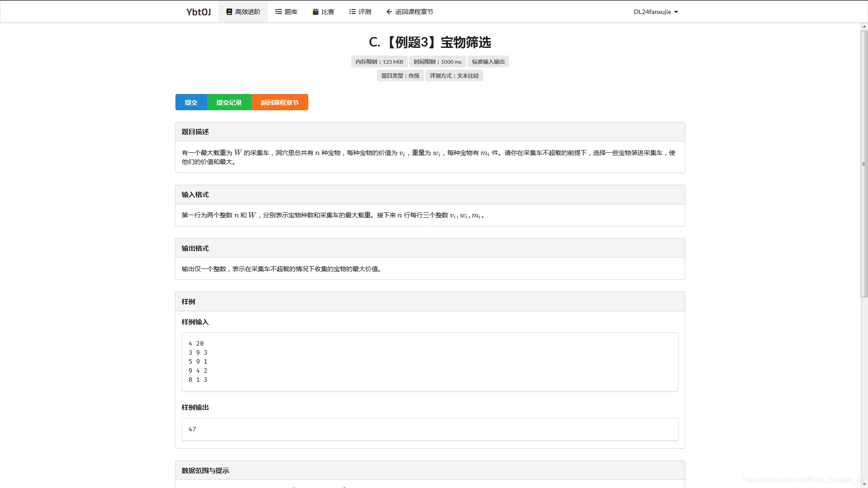Click the book icon beside 高效进阶
This screenshot has width=868, height=488.
coord(229,12)
